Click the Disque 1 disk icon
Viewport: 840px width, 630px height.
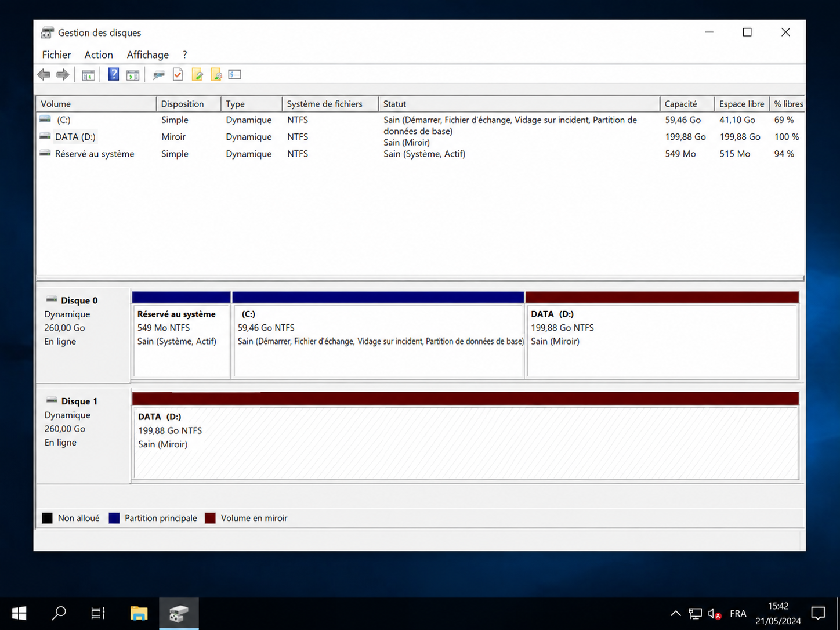coord(52,401)
